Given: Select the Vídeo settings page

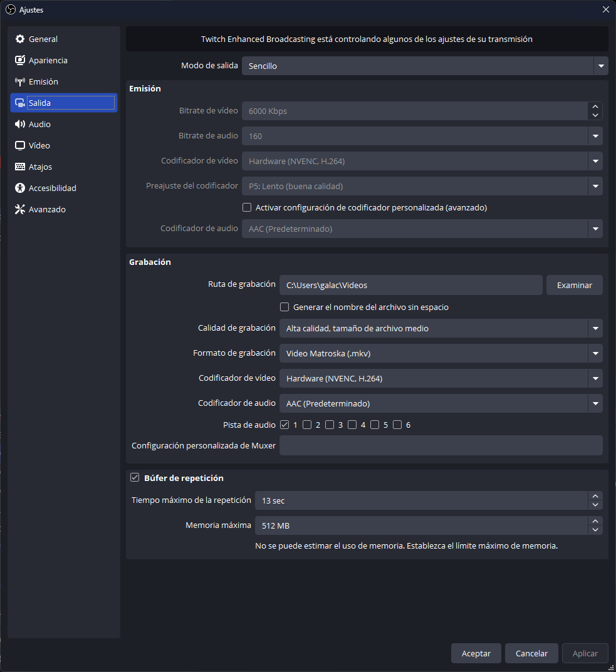Looking at the screenshot, I should point(64,146).
